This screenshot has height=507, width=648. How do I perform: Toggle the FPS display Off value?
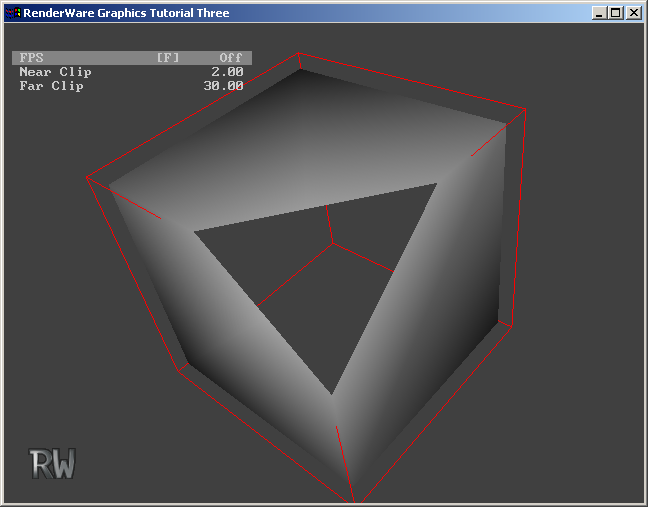[231, 58]
